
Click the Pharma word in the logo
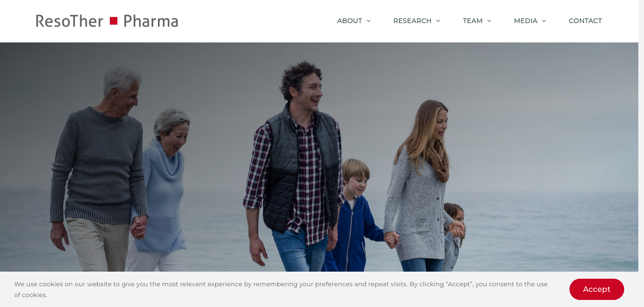[151, 21]
